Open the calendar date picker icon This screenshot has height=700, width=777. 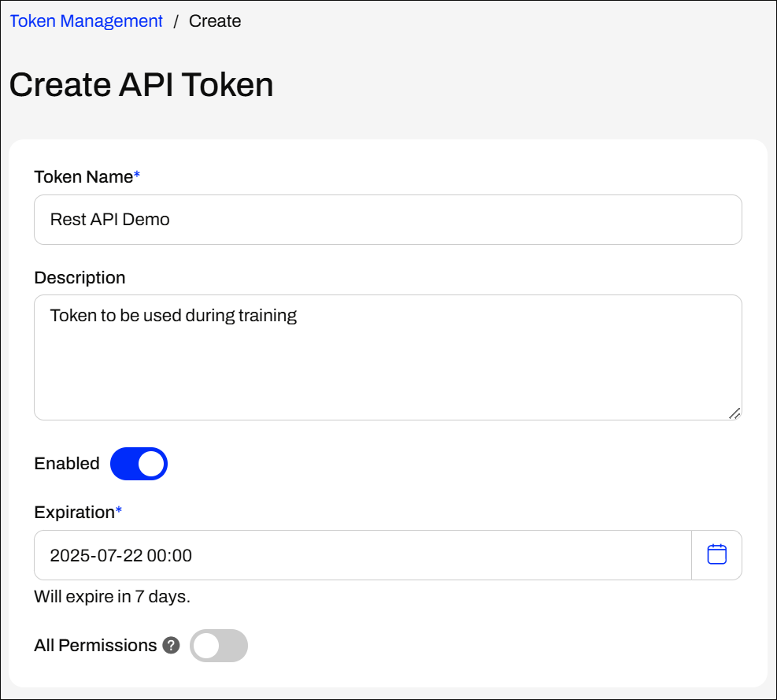coord(716,554)
